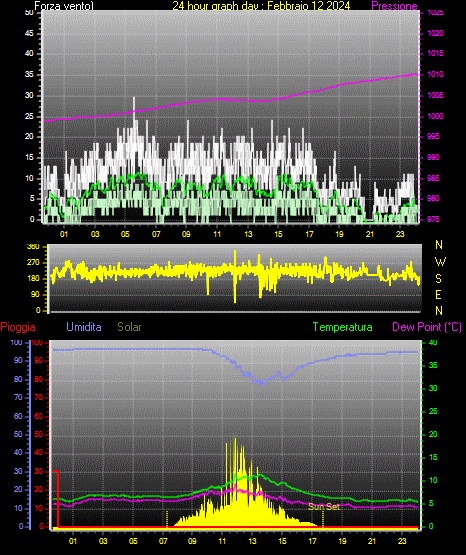Click hour 13 on wind graph axis

coord(248,234)
